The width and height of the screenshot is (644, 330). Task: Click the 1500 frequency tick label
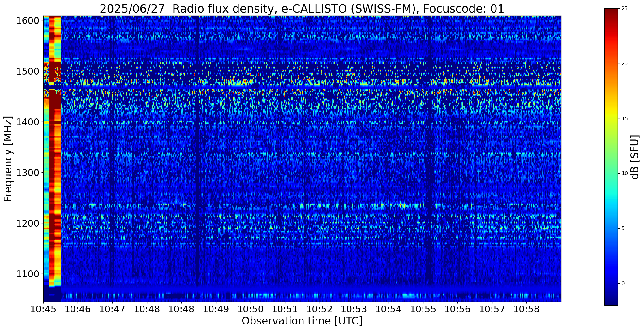coord(28,71)
